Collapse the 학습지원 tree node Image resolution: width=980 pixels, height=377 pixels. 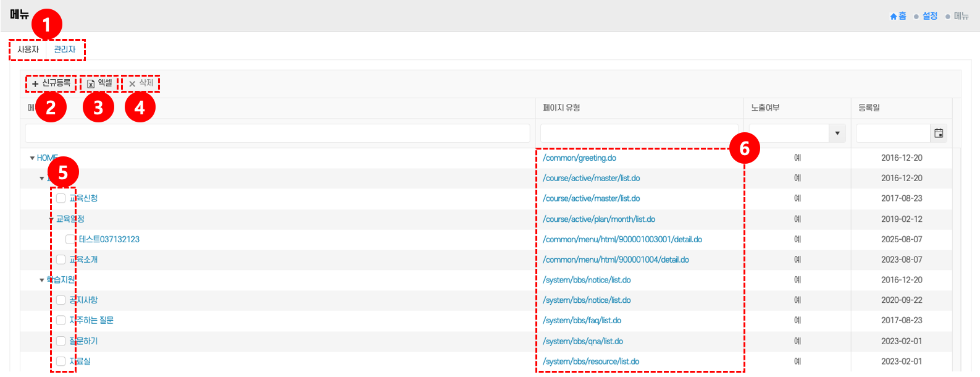42,280
